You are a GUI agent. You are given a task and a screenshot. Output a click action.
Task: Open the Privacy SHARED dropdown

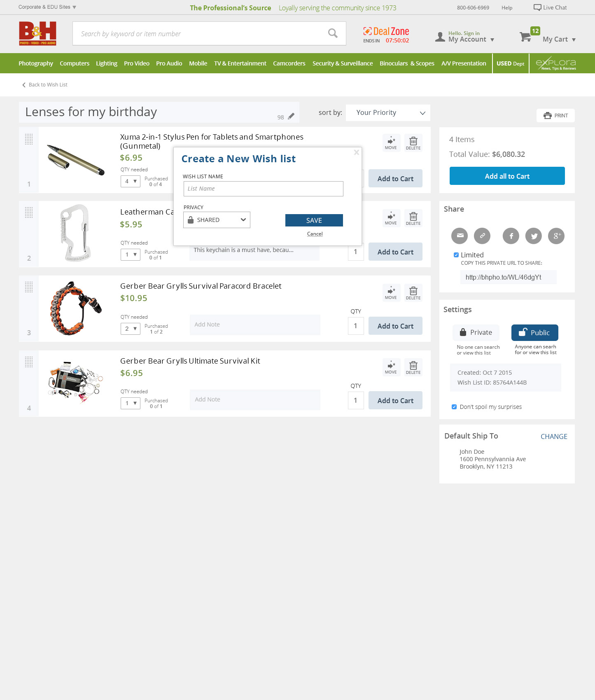tap(217, 220)
